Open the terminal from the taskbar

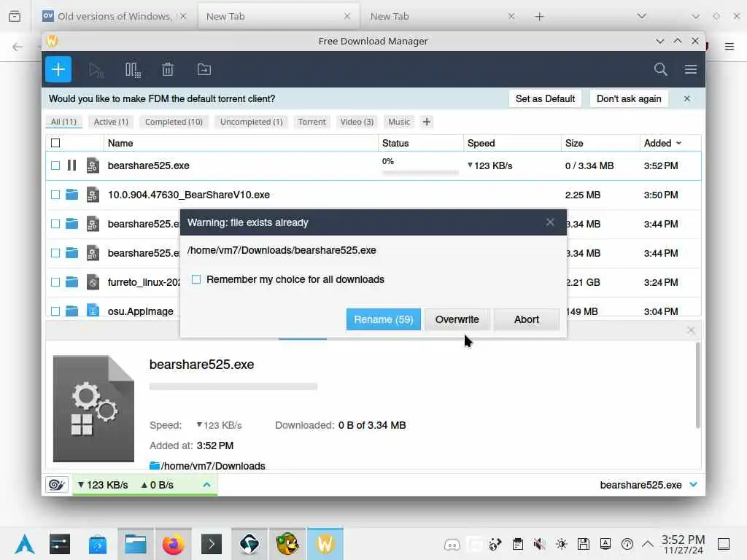coord(212,544)
